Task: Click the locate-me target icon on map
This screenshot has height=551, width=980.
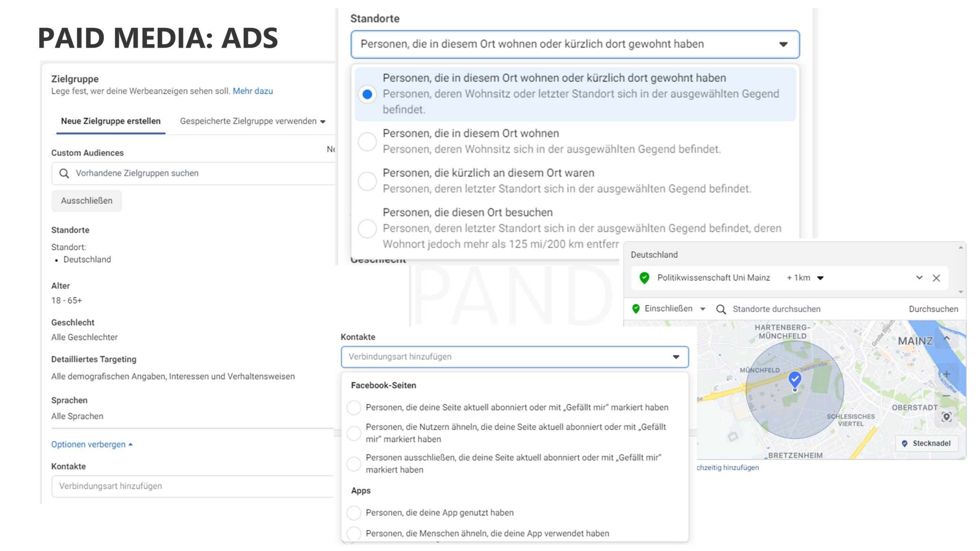Action: 946,417
